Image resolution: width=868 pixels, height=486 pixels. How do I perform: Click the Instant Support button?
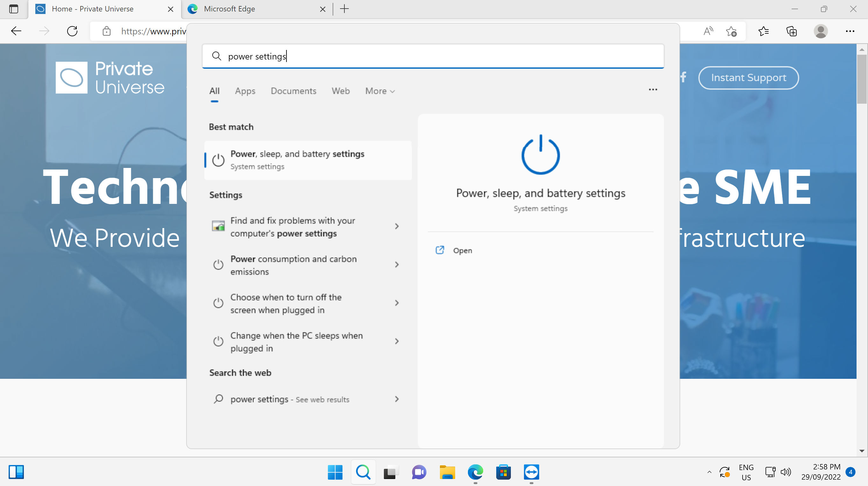coord(748,78)
